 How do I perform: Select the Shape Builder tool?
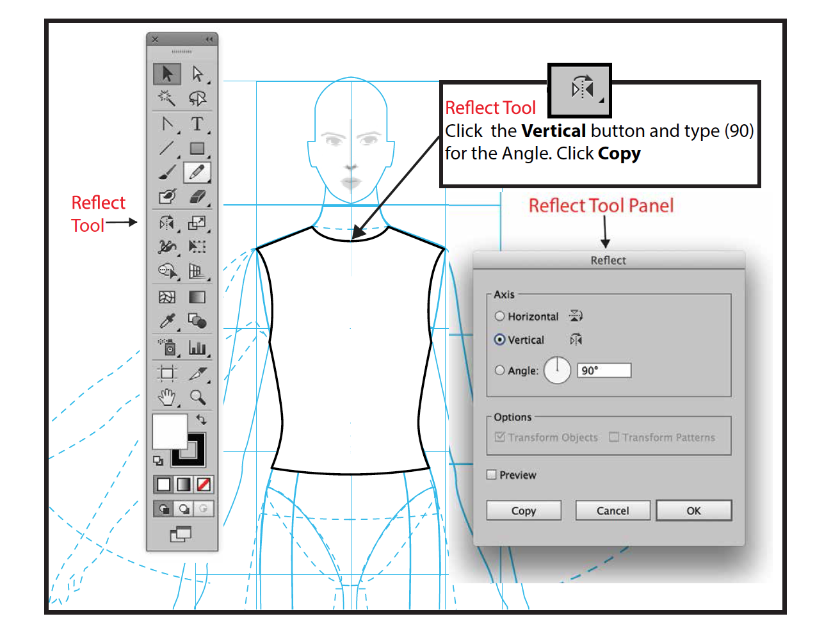click(167, 271)
